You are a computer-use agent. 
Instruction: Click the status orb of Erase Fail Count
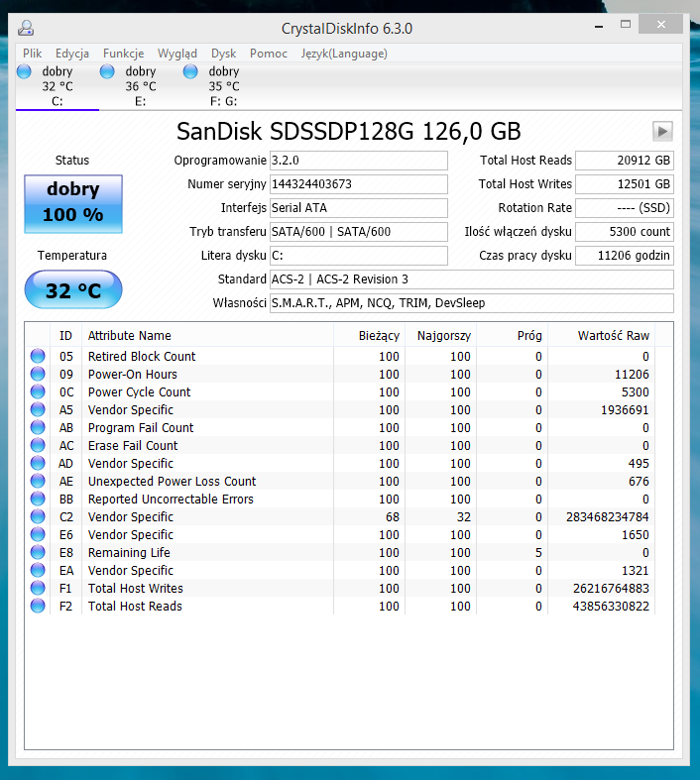[x=38, y=446]
